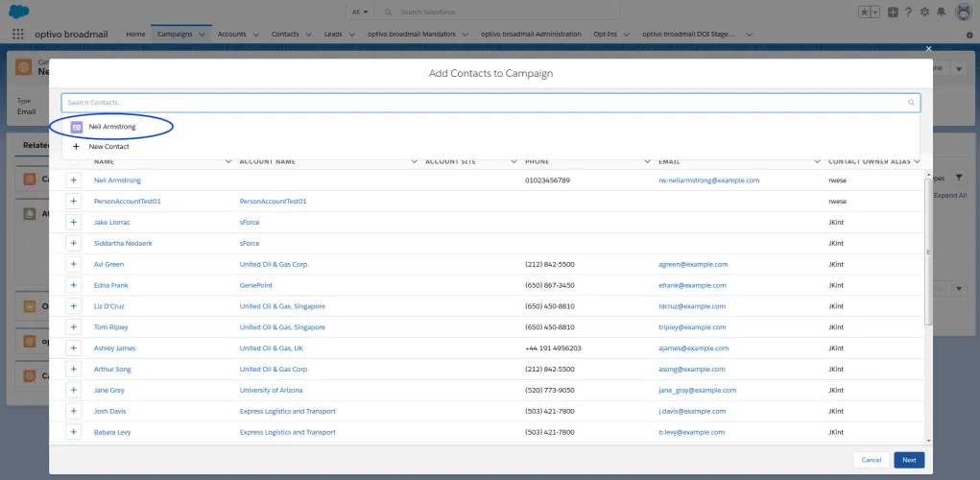Add Josh Davis with plus button
The image size is (980, 480).
(x=73, y=411)
